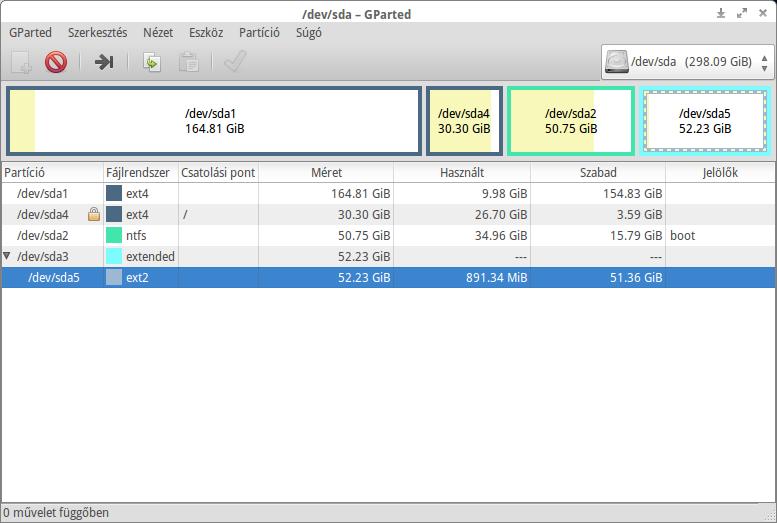Sort by the Szabad column header
This screenshot has width=777, height=523.
[x=598, y=173]
